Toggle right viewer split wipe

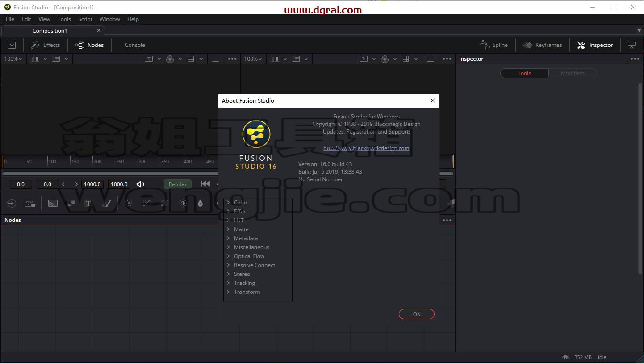(x=275, y=59)
